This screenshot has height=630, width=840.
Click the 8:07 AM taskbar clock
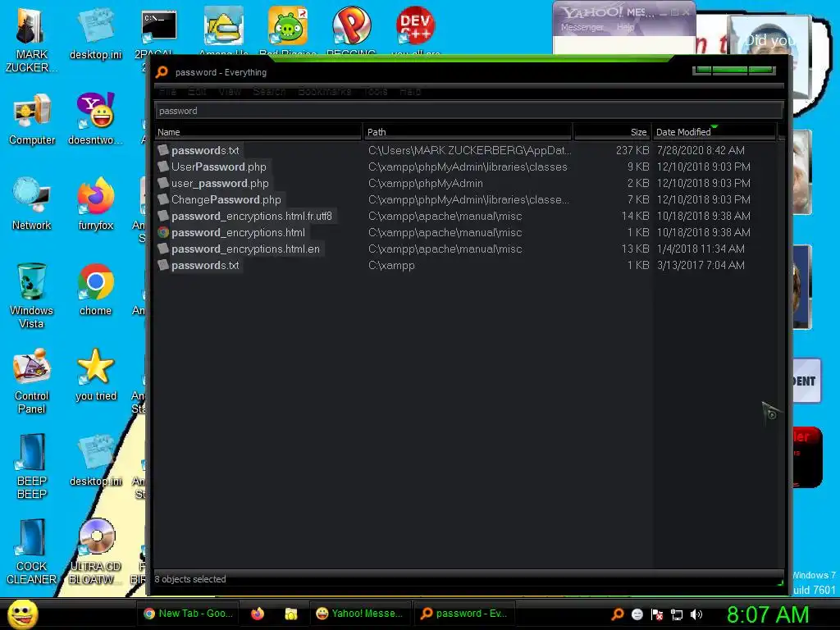coord(768,615)
